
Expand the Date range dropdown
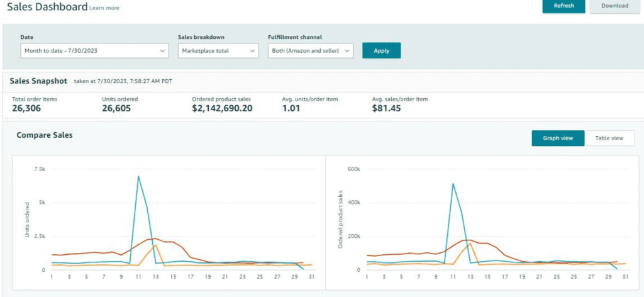point(94,50)
